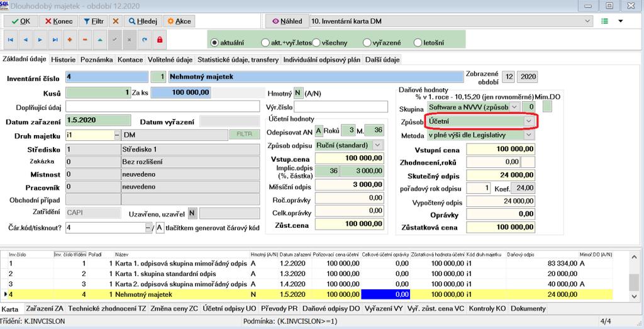Image resolution: width=644 pixels, height=329 pixels.
Task: Switch to Volitelné údaje tab
Action: (x=170, y=60)
